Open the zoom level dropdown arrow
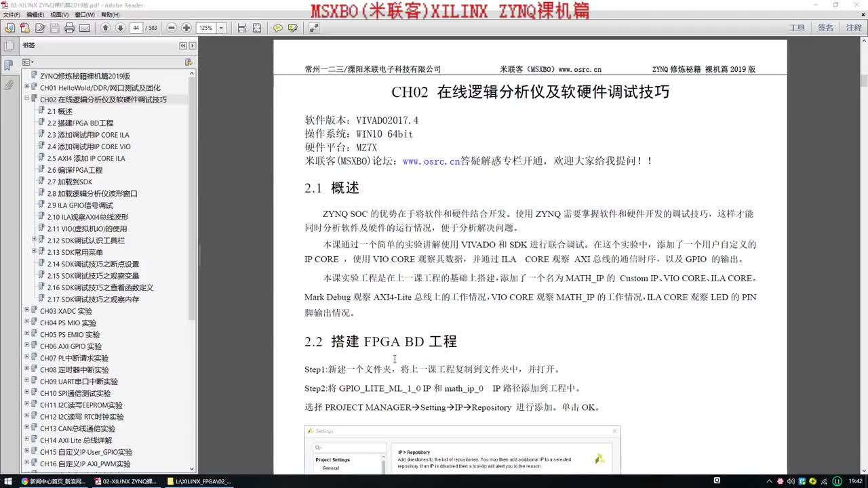This screenshot has height=488, width=868. point(221,28)
